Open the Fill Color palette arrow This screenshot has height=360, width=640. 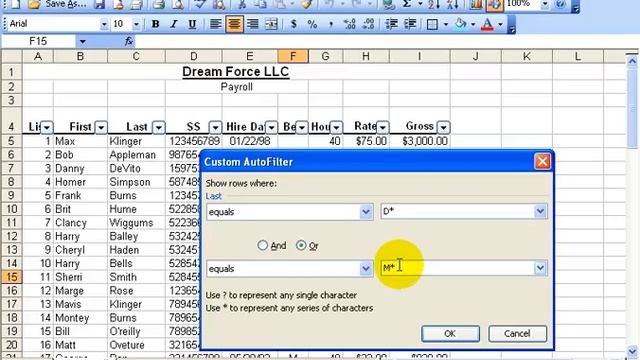[x=473, y=24]
